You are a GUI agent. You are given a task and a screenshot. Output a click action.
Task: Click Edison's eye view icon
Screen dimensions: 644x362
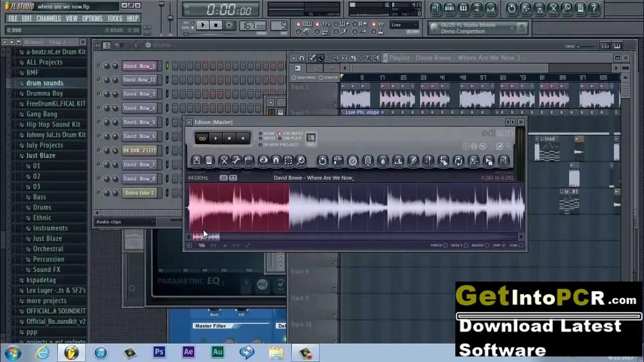(x=263, y=161)
